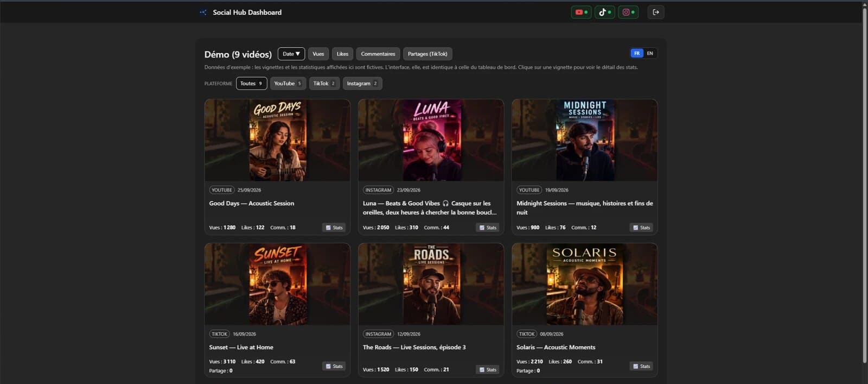Toggle the TikTok connection status button

coord(604,12)
